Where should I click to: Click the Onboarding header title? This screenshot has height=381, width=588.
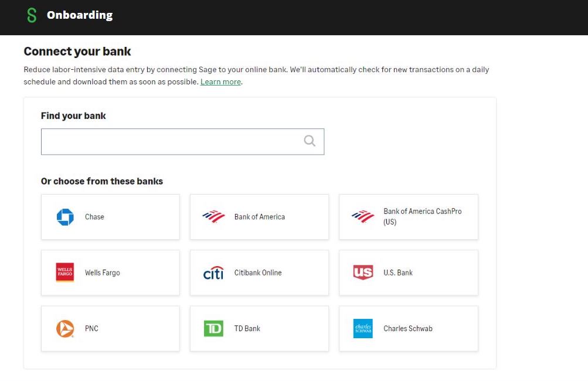80,15
